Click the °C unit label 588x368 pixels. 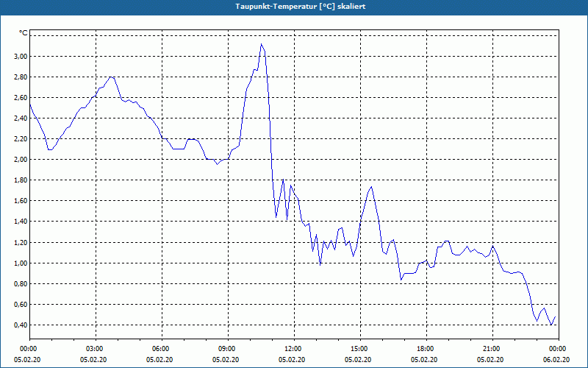coord(24,33)
